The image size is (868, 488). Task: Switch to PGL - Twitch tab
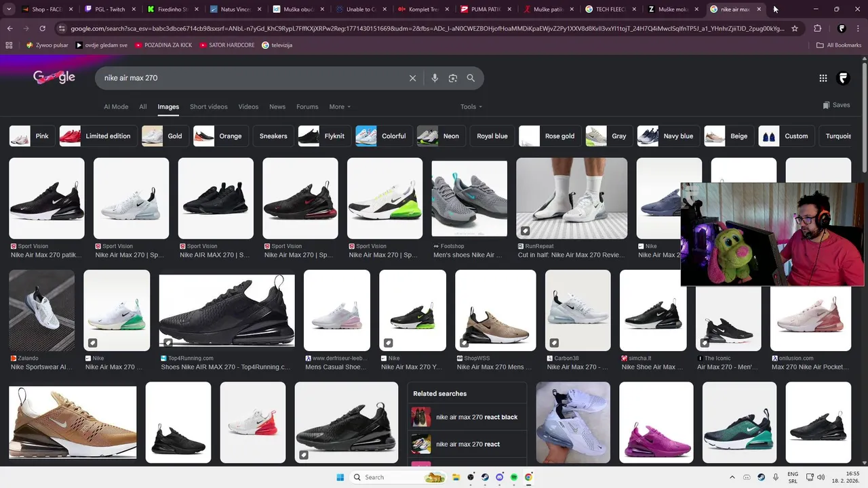coord(109,9)
